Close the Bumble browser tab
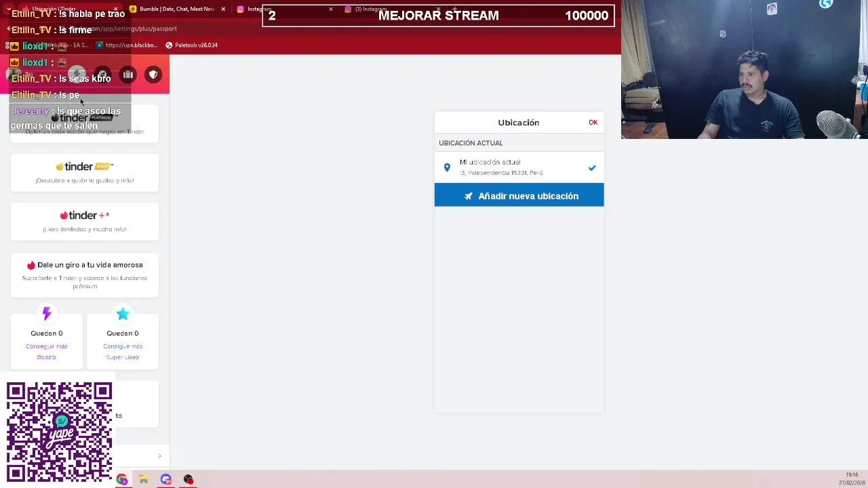This screenshot has height=488, width=868. pos(223,9)
